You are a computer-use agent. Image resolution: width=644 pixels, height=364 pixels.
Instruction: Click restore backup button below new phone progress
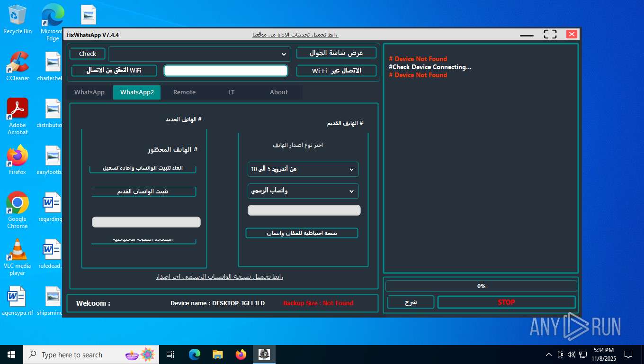(x=143, y=240)
